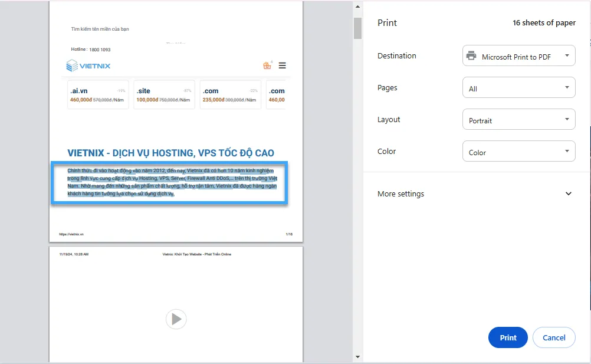Click the preview scrollbar thumb
Screen dimensions: 591x364
(x=357, y=28)
